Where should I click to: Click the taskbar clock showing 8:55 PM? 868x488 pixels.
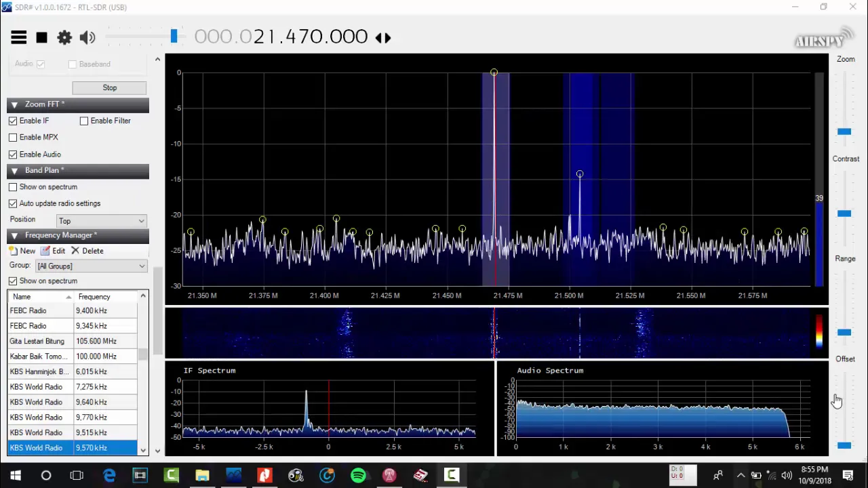point(814,475)
